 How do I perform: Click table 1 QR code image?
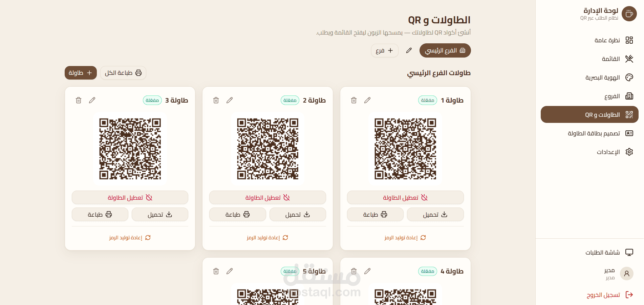pyautogui.click(x=405, y=149)
